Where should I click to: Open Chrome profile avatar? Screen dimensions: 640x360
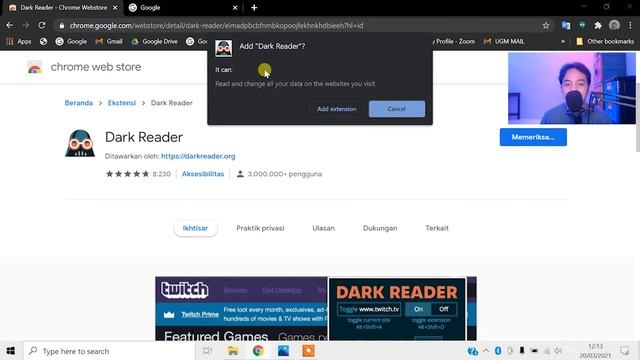614,25
